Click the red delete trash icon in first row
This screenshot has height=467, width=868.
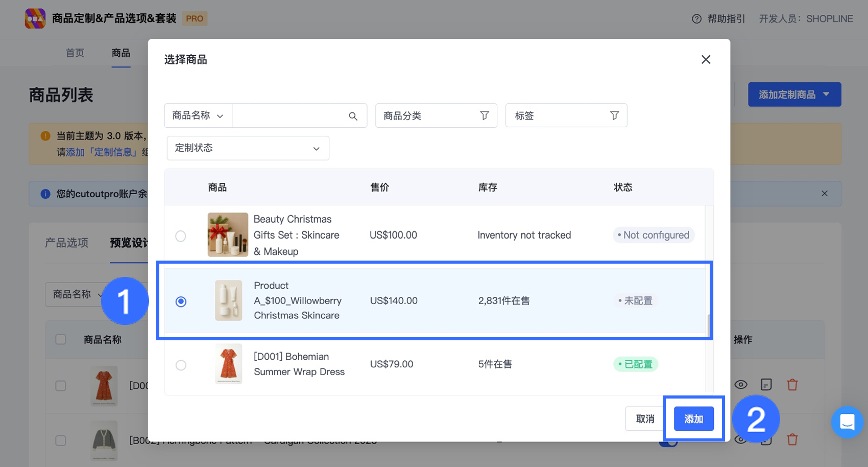[792, 385]
